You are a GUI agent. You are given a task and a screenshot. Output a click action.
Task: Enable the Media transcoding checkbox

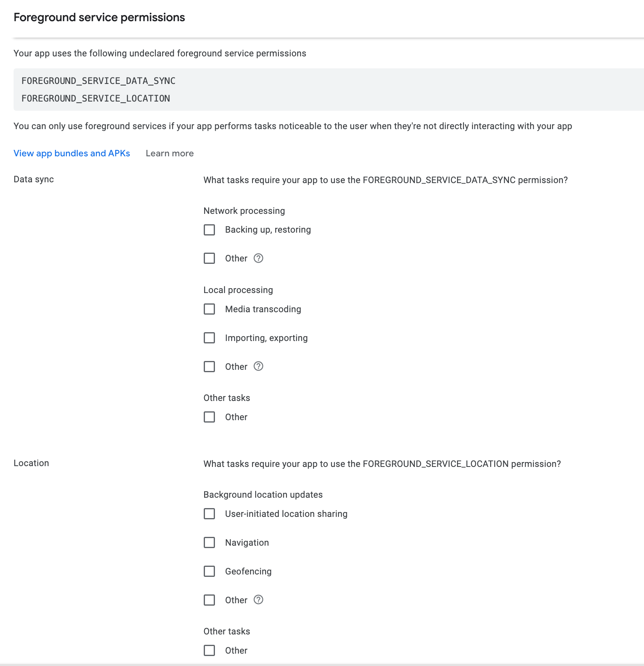[209, 309]
